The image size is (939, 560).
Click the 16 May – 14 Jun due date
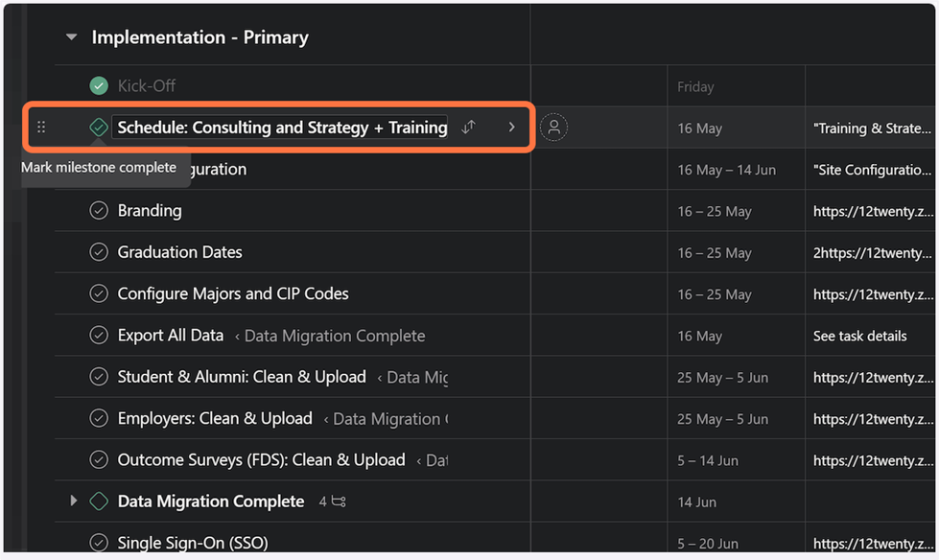[x=726, y=170]
